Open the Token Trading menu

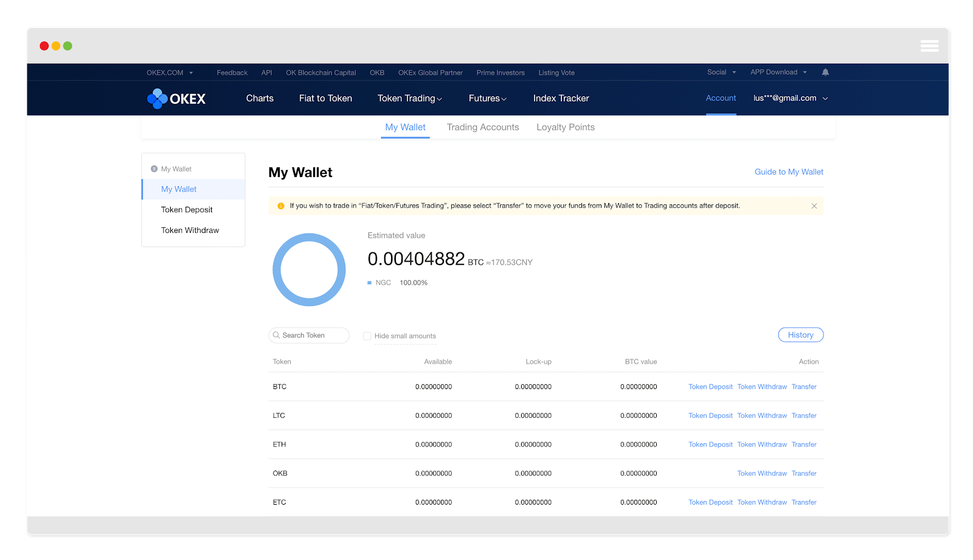point(410,99)
